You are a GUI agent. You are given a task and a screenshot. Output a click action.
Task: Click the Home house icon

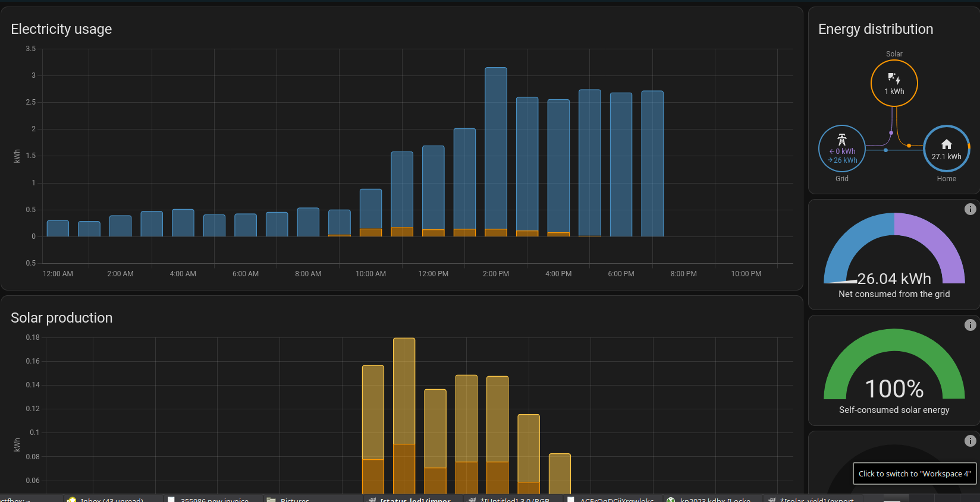coord(946,144)
